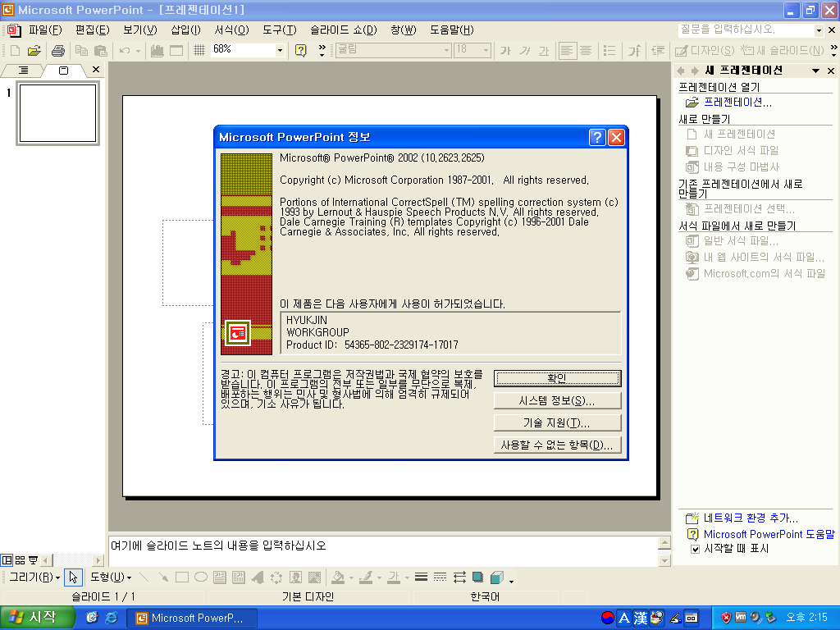Click the Paste toolbar icon
The width and height of the screenshot is (840, 630).
[x=101, y=50]
